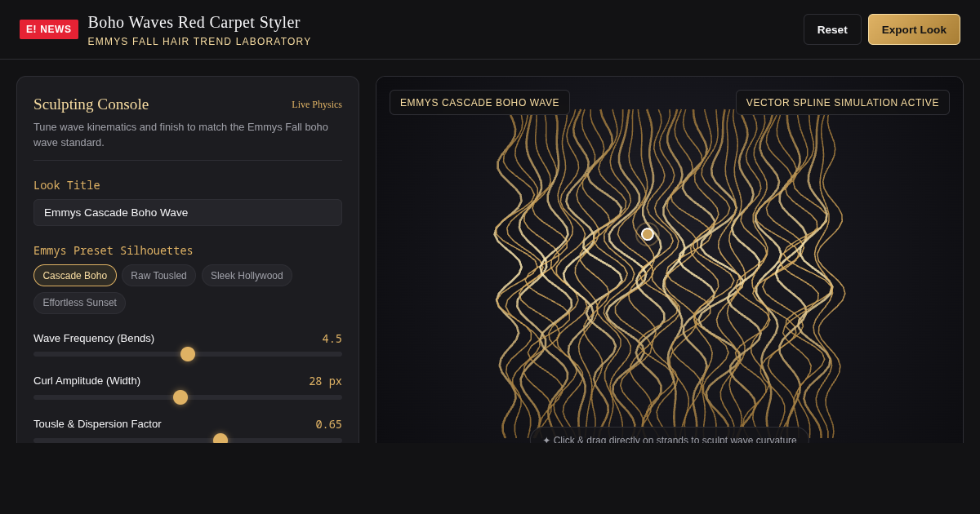Image resolution: width=980 pixels, height=514 pixels.
Task: Click the E! NEWS logo badge
Action: (x=49, y=29)
